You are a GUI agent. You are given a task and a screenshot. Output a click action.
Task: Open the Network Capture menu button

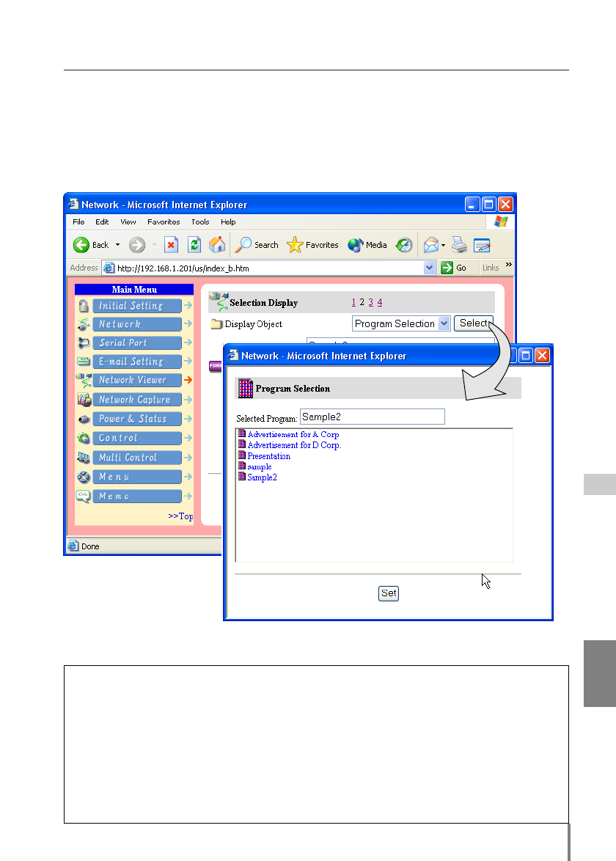click(x=137, y=400)
